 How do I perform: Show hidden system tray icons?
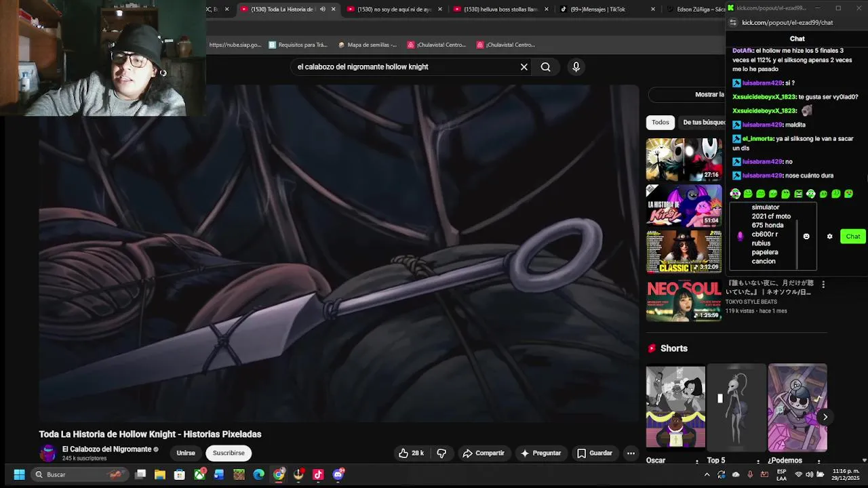(x=707, y=474)
